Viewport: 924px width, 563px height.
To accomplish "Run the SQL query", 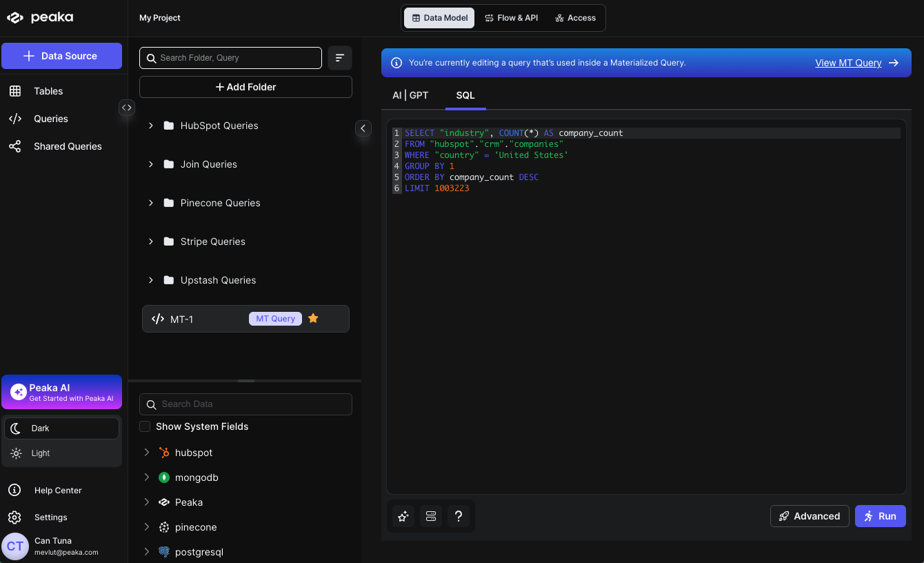I will tap(880, 516).
